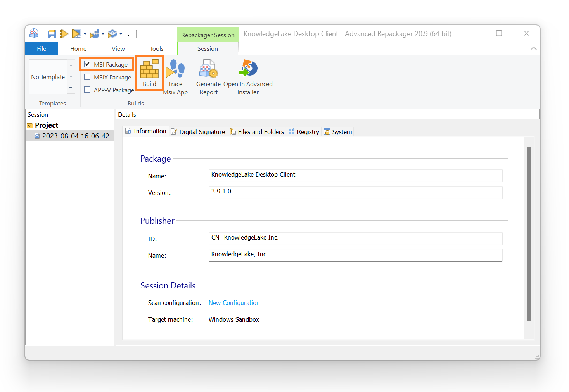The width and height of the screenshot is (569, 392).
Task: Move templates gallery up one row
Action: [x=71, y=65]
